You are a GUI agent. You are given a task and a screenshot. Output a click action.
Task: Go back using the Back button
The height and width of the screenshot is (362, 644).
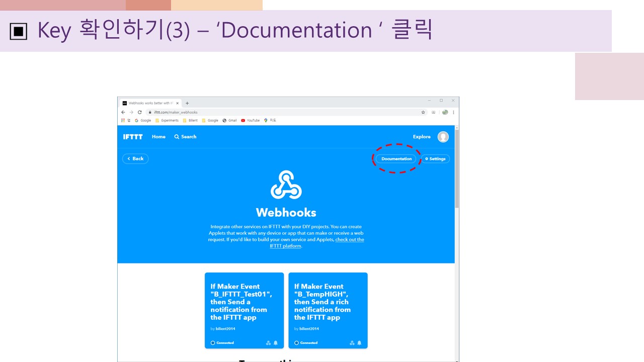(x=135, y=158)
